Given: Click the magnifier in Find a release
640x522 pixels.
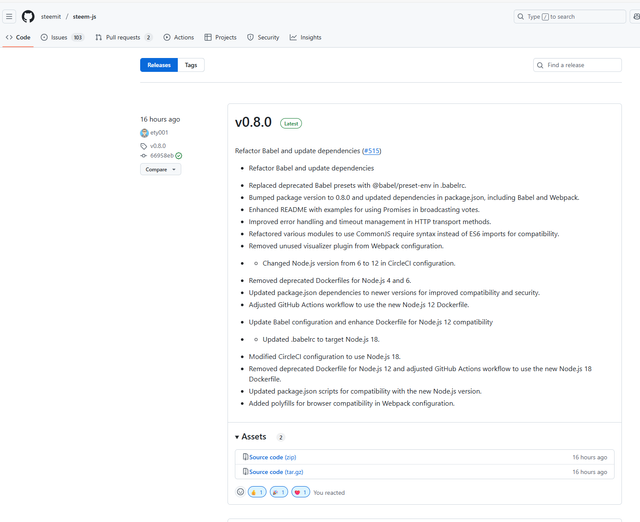Looking at the screenshot, I should pyautogui.click(x=540, y=65).
